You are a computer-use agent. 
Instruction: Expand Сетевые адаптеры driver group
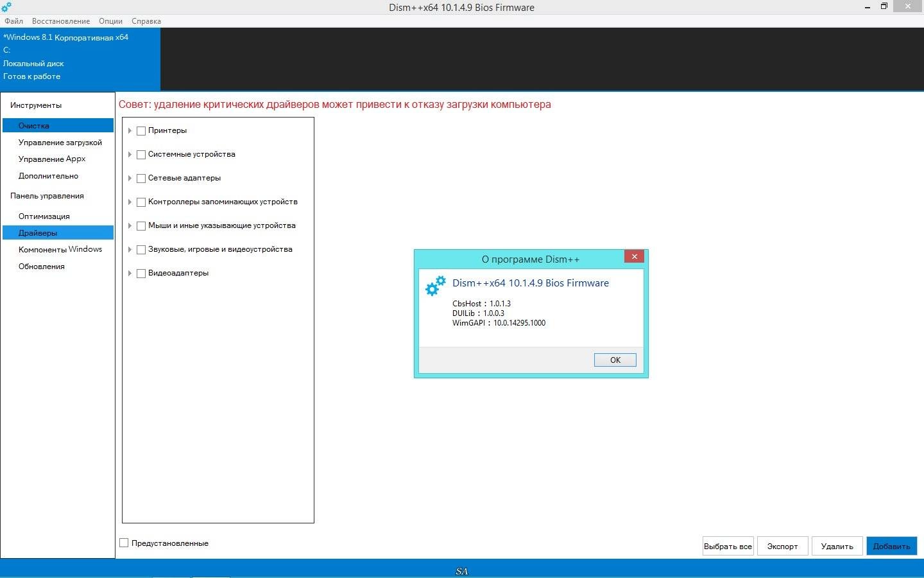pyautogui.click(x=130, y=179)
